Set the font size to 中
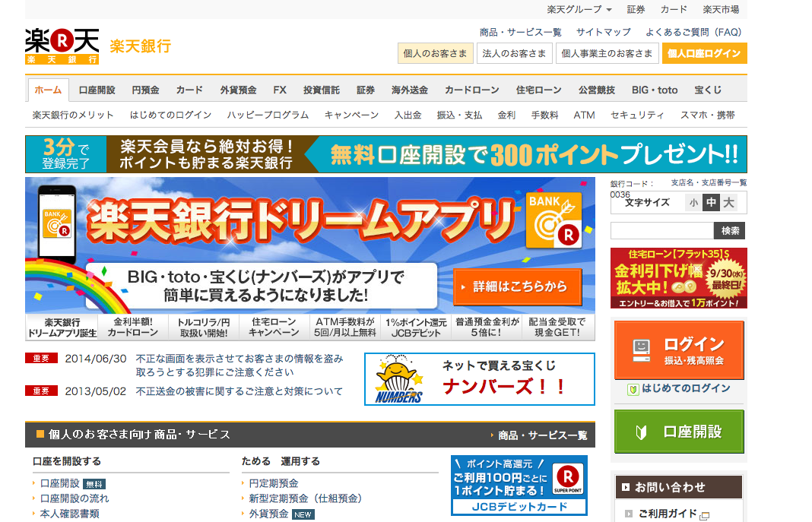812x522 pixels. coord(711,203)
